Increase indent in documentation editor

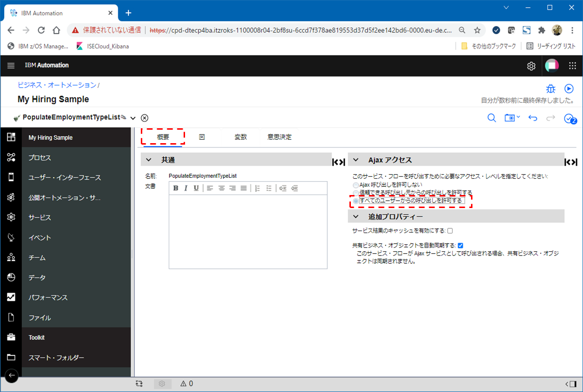[295, 188]
